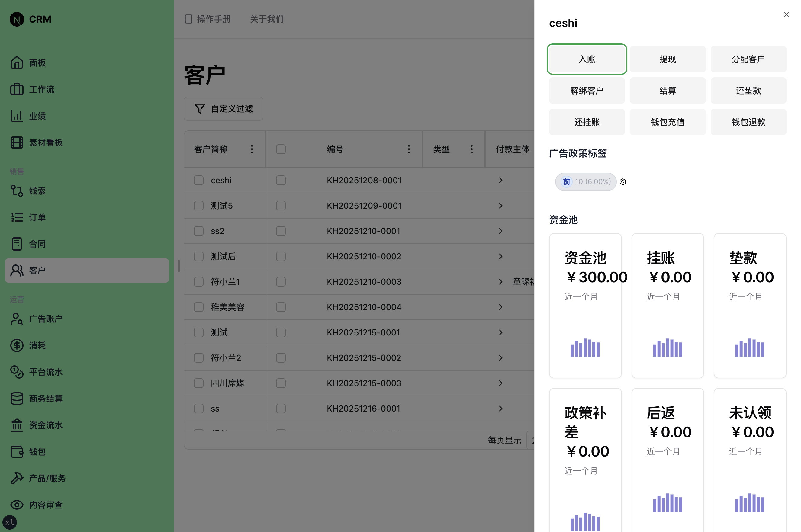Click the wallet icon for 钱包

(x=17, y=452)
